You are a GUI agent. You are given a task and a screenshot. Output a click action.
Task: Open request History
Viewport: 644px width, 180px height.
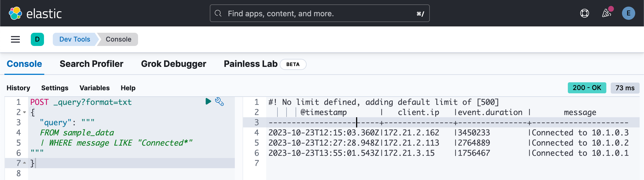[x=18, y=88]
